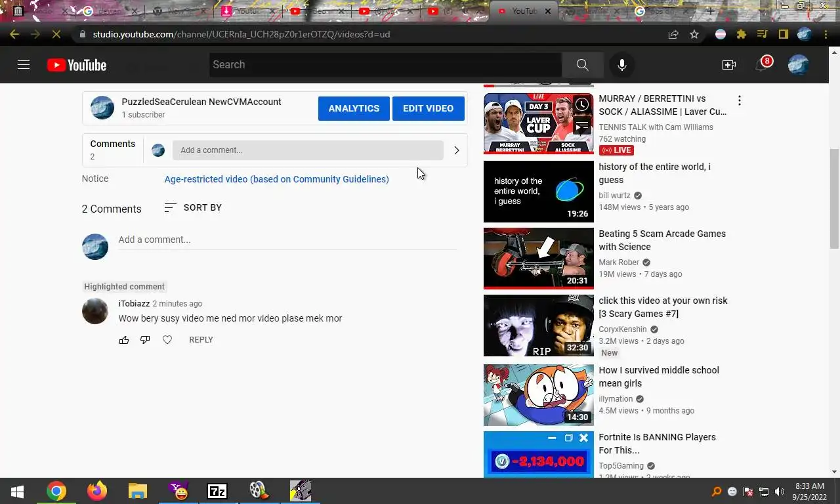840x504 pixels.
Task: Dislike iTobiazz's comment with thumbs down
Action: pos(145,340)
